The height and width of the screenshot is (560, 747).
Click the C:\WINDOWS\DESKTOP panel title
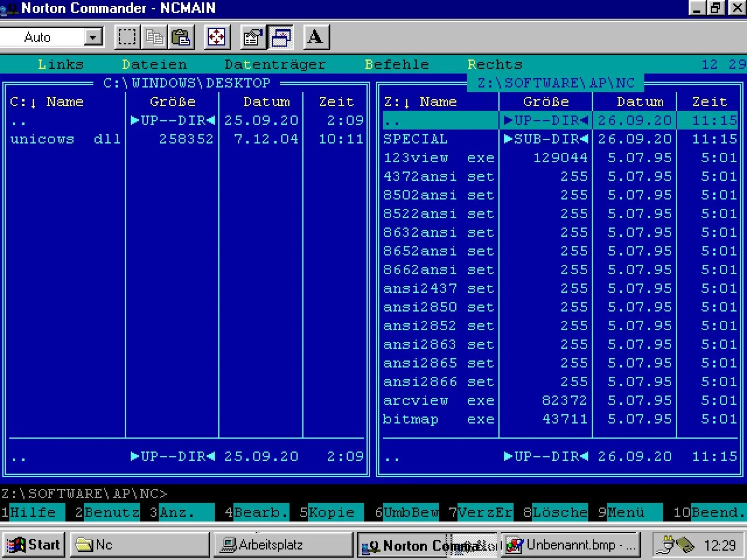pyautogui.click(x=187, y=83)
